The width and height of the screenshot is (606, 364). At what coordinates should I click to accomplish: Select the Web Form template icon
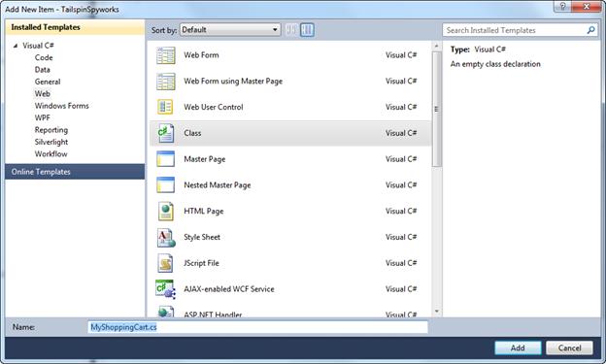click(x=166, y=55)
